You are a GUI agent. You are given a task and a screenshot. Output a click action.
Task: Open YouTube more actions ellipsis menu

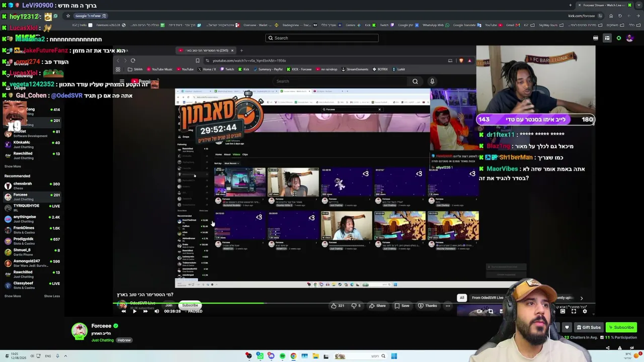click(x=448, y=306)
